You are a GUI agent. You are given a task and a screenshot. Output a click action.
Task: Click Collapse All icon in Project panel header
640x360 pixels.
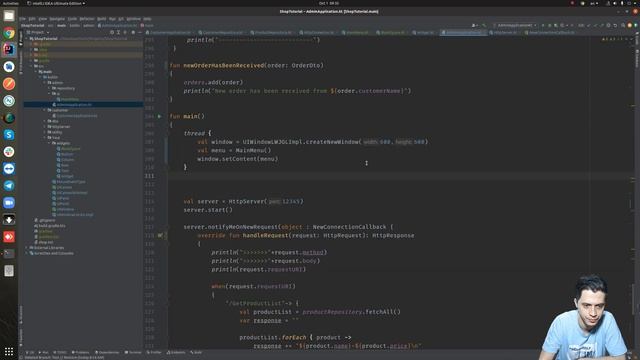[125, 32]
